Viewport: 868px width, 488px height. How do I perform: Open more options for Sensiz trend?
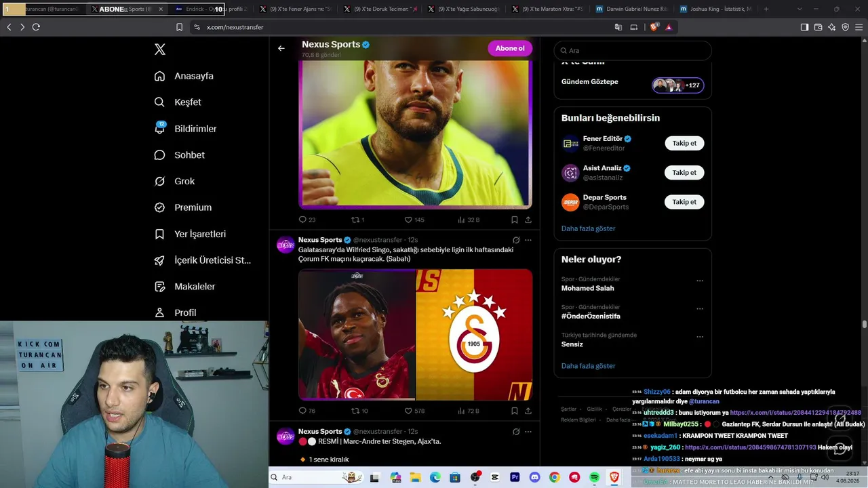pyautogui.click(x=700, y=337)
